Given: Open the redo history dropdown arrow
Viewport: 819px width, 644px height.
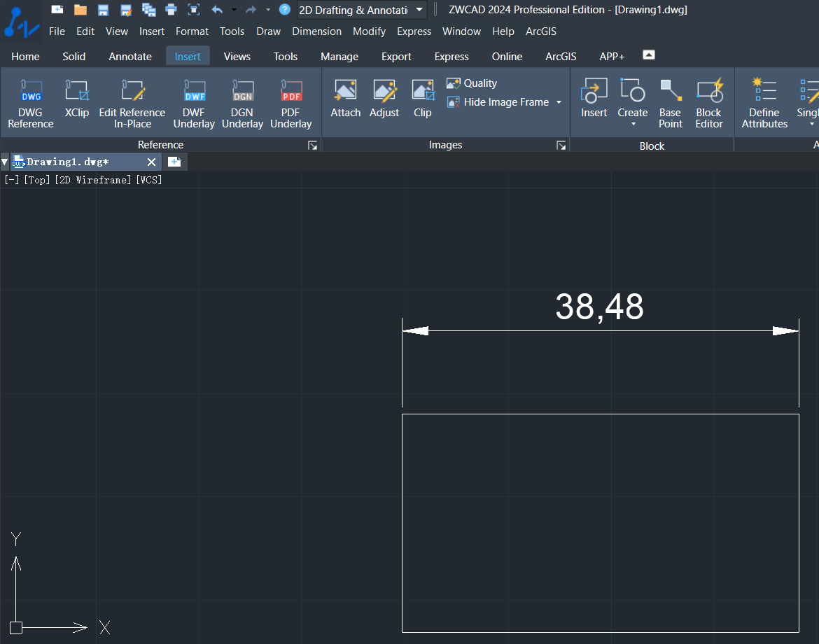Looking at the screenshot, I should [268, 9].
